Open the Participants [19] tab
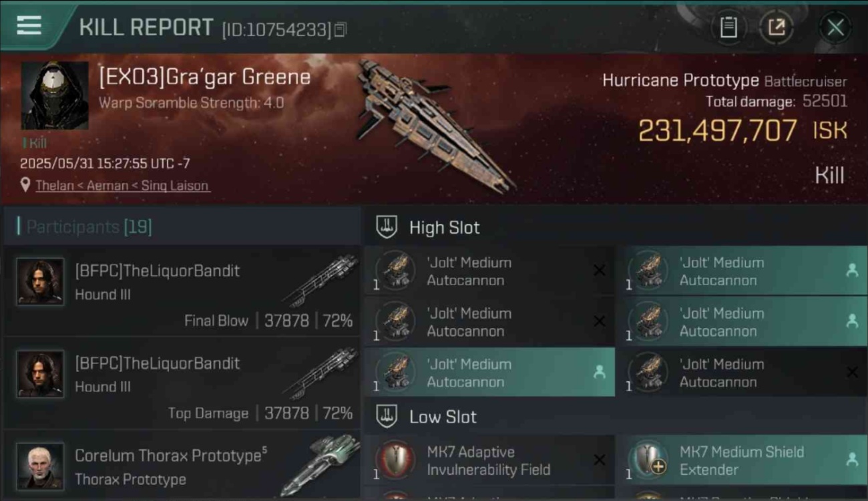The height and width of the screenshot is (501, 868). (x=85, y=227)
